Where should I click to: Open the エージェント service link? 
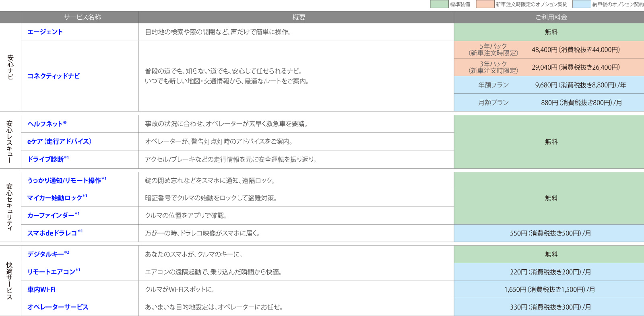pos(45,32)
